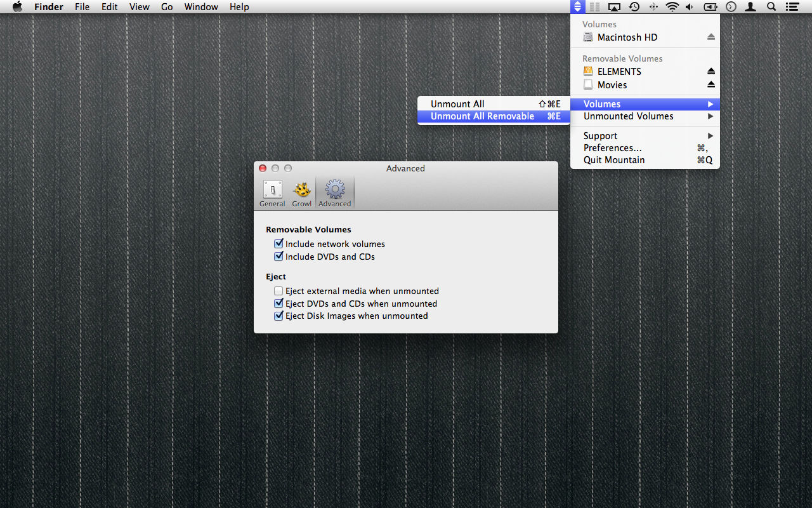Toggle Include DVDs and CDs checkbox

(278, 257)
